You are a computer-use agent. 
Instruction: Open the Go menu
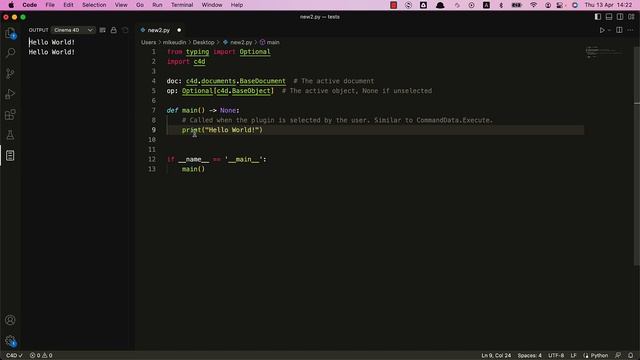click(140, 5)
